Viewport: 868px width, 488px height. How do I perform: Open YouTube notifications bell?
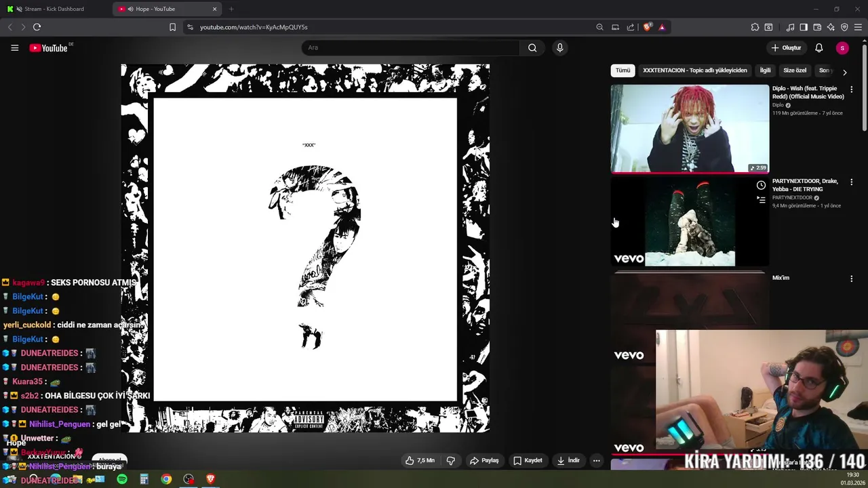pos(818,47)
